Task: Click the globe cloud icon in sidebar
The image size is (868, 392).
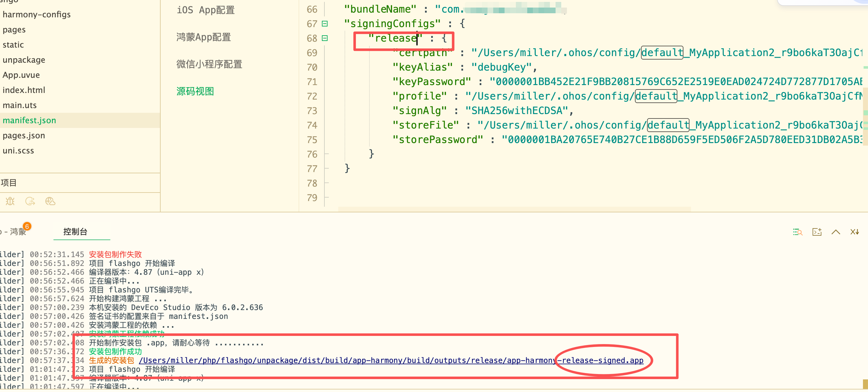Action: click(50, 201)
